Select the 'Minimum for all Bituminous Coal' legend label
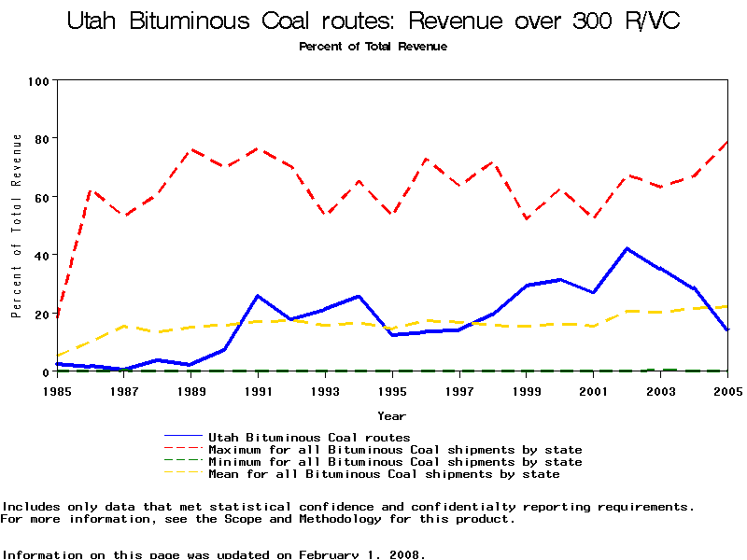The image size is (747, 560). tap(395, 462)
